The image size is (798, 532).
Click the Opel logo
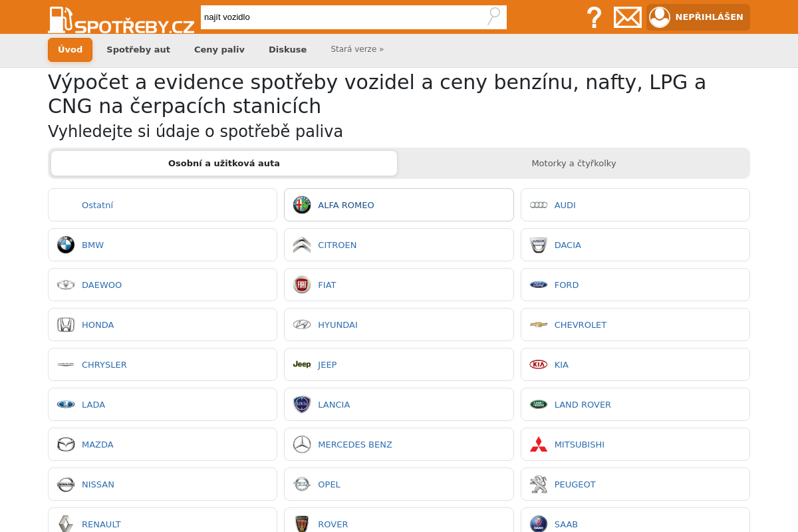pyautogui.click(x=302, y=484)
